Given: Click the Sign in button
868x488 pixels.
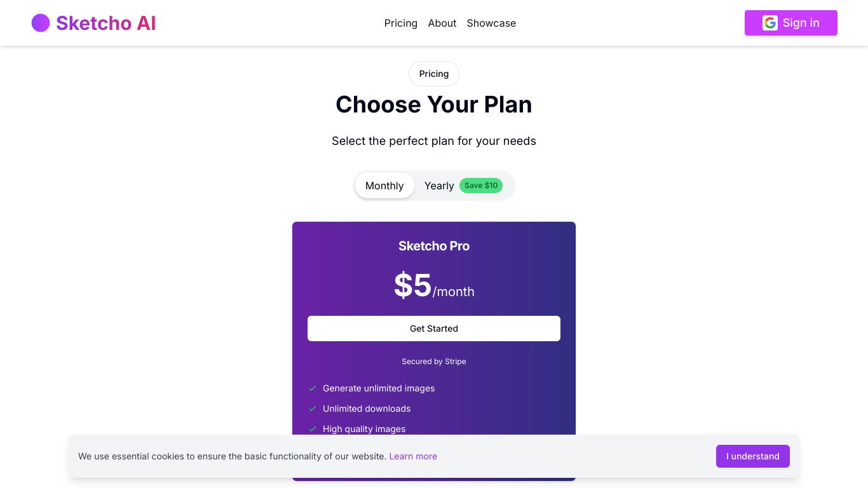Looking at the screenshot, I should tap(791, 23).
